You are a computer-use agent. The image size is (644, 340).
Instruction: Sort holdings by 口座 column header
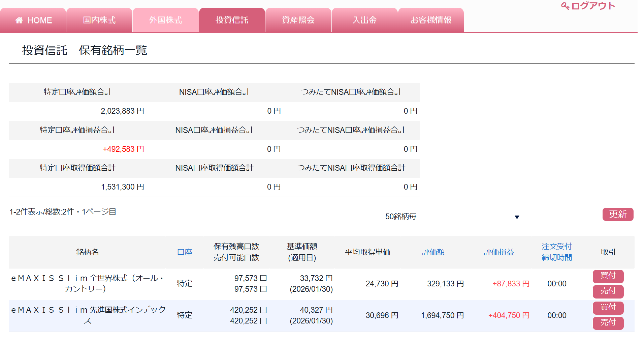click(x=185, y=252)
